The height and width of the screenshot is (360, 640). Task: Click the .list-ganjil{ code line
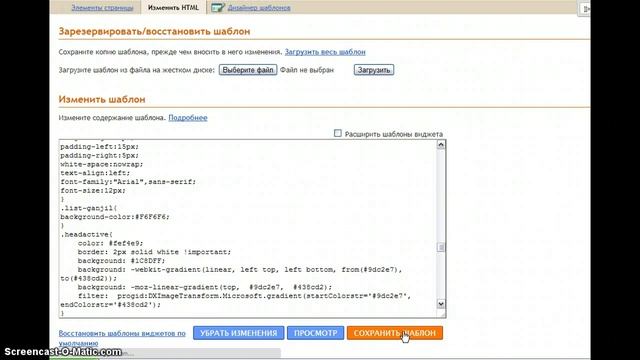(x=89, y=208)
